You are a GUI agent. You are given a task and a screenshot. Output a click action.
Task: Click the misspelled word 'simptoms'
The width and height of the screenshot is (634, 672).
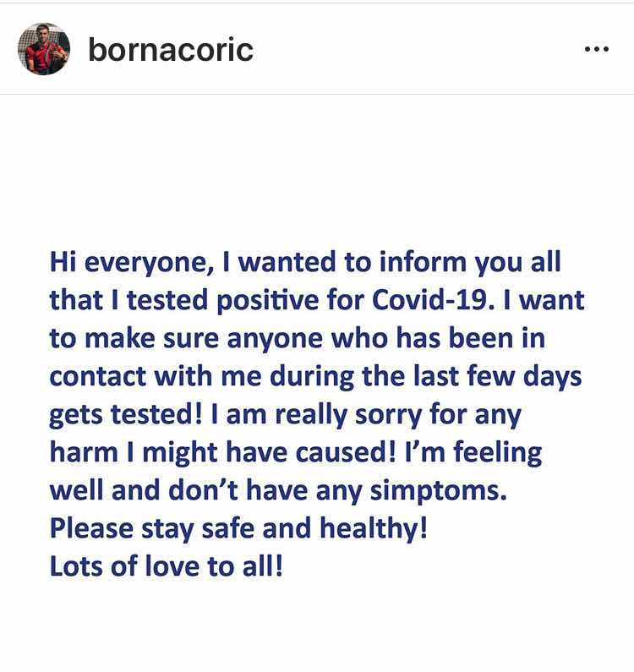(438, 491)
